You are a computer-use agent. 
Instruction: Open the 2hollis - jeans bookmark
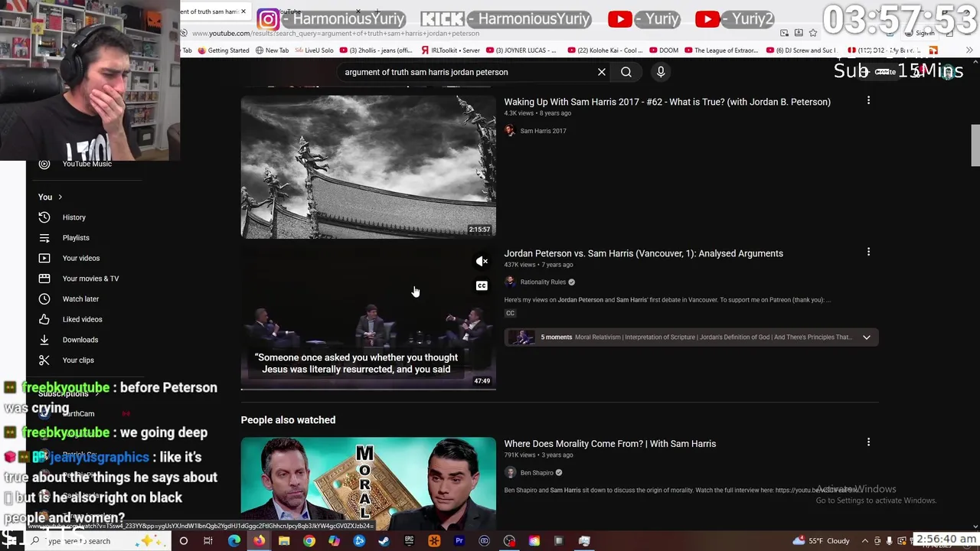(x=375, y=51)
